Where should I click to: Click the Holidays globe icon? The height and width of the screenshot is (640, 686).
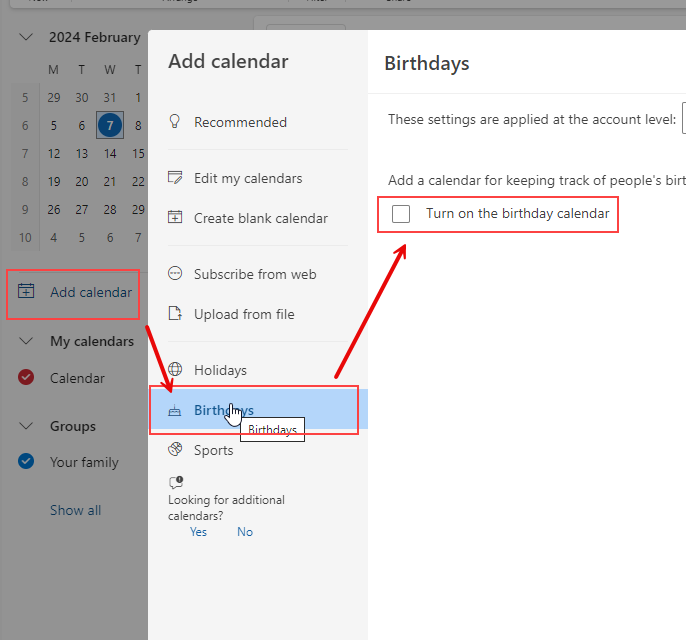[175, 370]
